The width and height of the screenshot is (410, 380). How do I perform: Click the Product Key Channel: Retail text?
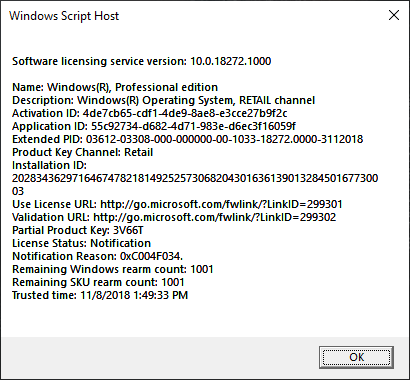tap(83, 152)
